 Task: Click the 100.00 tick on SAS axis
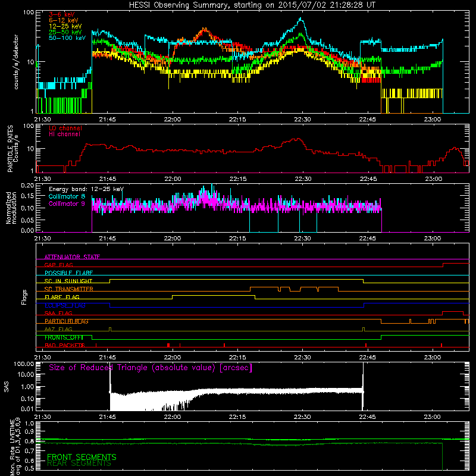click(x=24, y=364)
